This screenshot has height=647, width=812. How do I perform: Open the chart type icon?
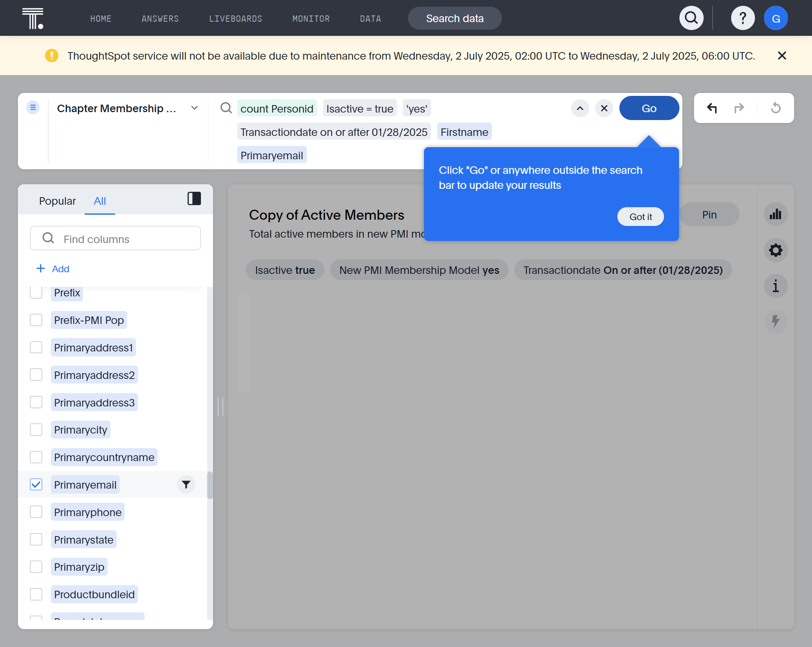[776, 214]
